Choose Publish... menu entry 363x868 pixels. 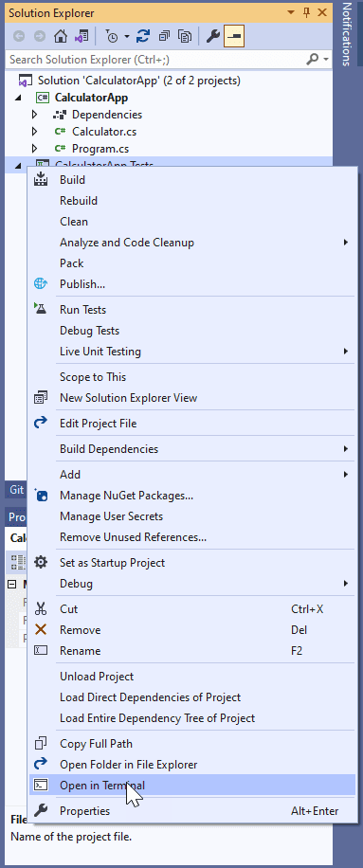coord(192,284)
